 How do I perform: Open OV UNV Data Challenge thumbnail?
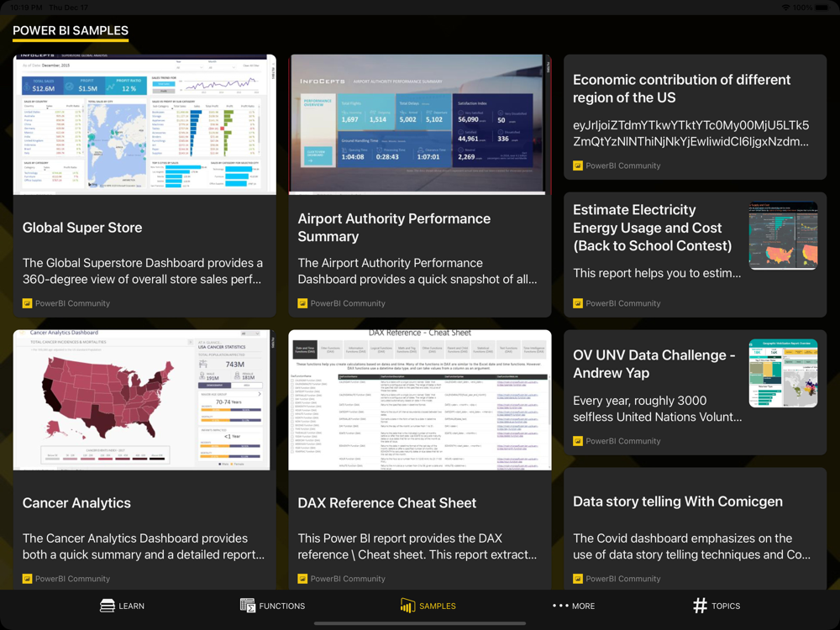(x=783, y=373)
